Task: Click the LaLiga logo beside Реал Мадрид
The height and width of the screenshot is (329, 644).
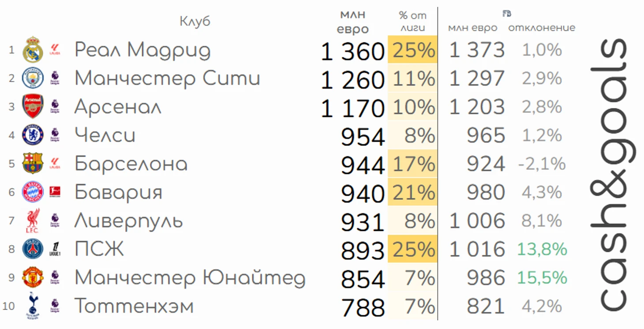Action: [55, 50]
